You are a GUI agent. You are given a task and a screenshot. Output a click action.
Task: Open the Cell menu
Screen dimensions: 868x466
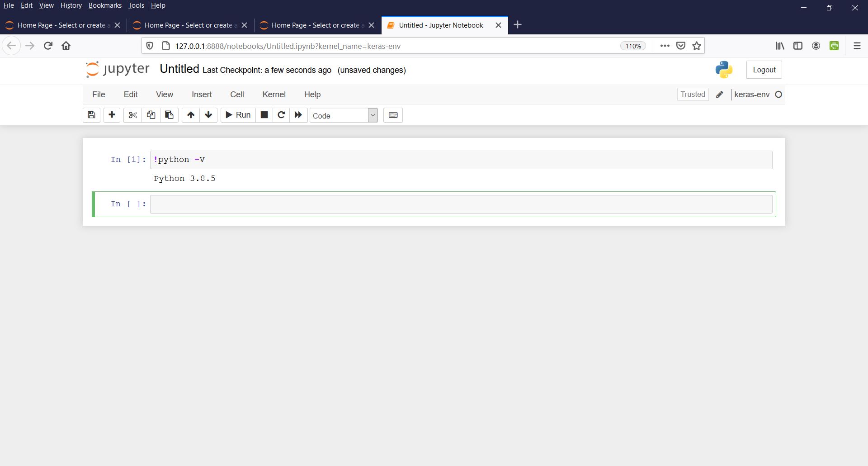[237, 95]
